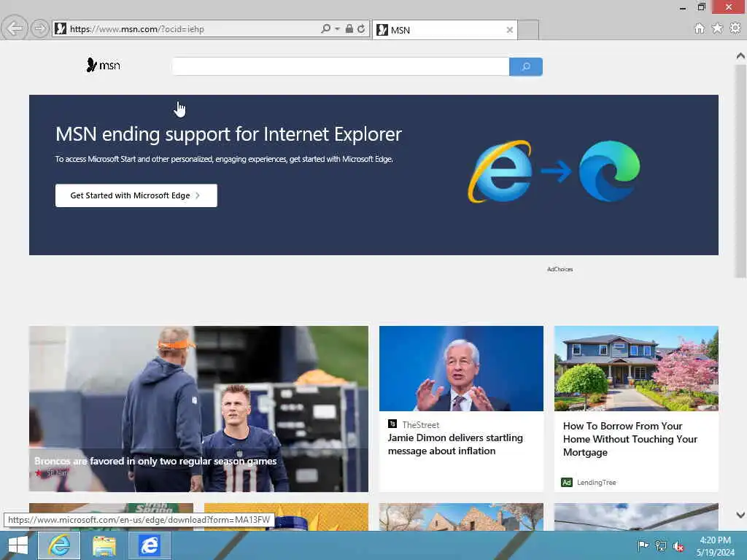
Task: Go to the browser Home icon
Action: tap(699, 28)
